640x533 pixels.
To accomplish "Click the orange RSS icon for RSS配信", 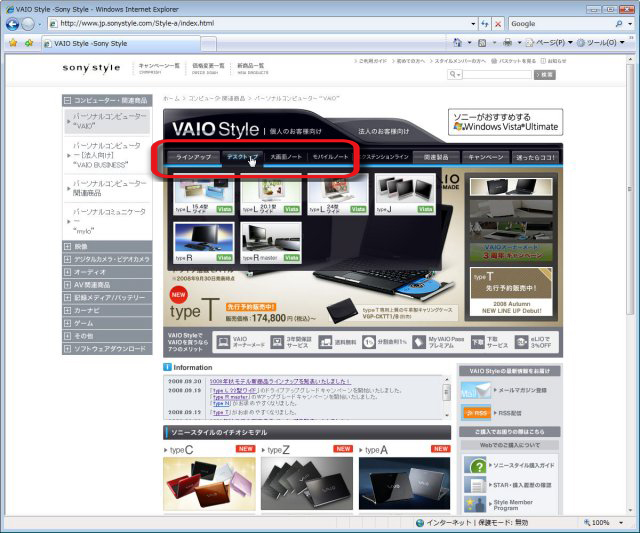I will pyautogui.click(x=476, y=413).
